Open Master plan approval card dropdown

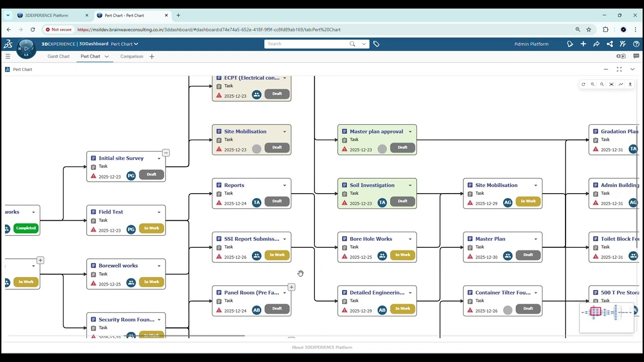410,132
